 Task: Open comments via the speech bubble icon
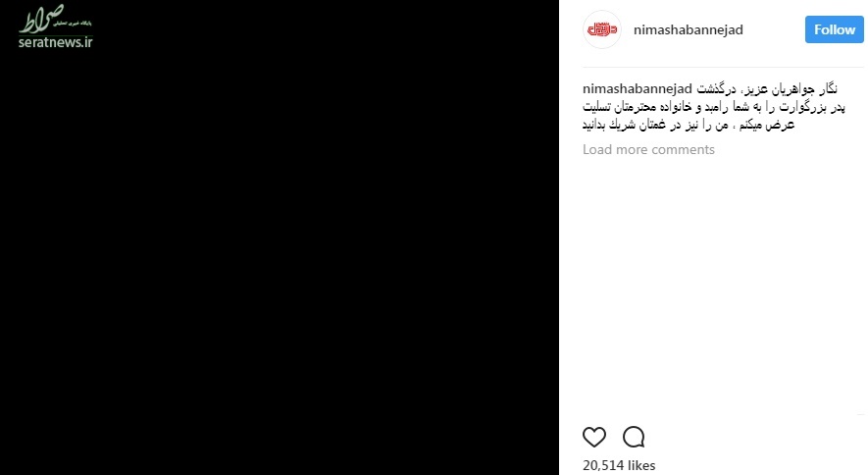[x=634, y=437]
